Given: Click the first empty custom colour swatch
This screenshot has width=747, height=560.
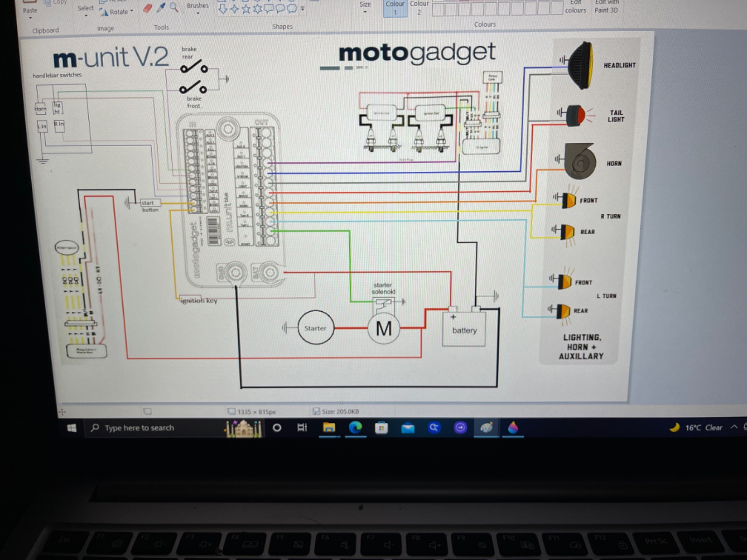Looking at the screenshot, I should 437,9.
